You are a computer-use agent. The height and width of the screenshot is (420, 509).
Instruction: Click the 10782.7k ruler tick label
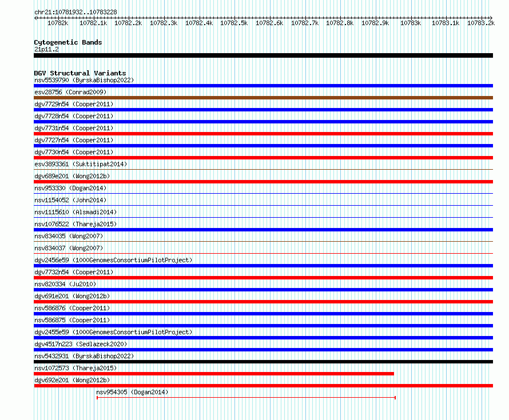[x=305, y=23]
